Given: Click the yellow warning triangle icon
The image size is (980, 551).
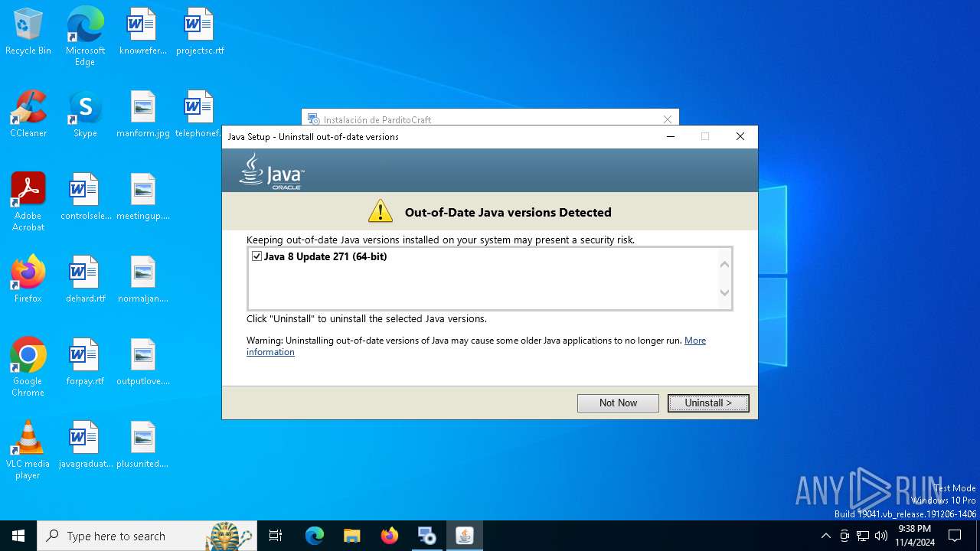Looking at the screenshot, I should 381,211.
